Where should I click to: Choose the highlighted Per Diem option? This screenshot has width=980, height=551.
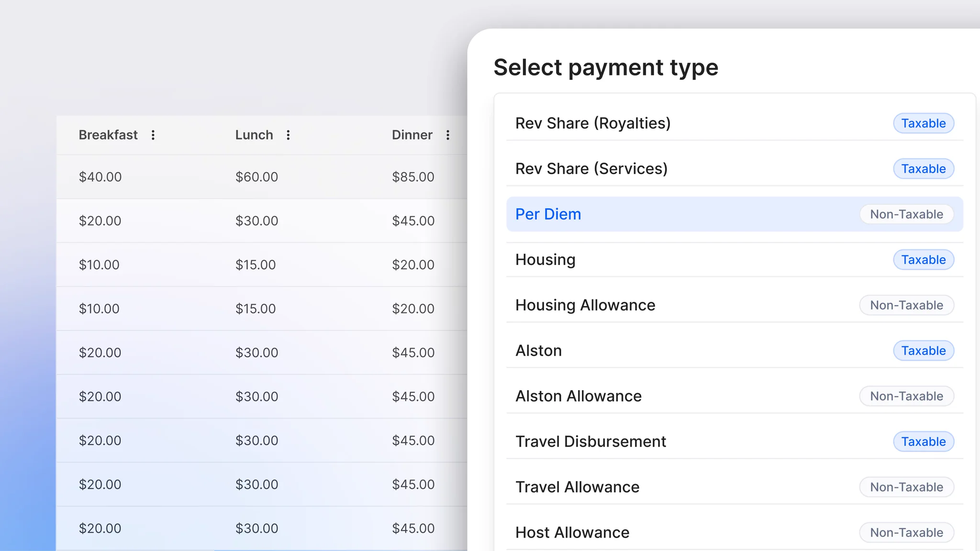(735, 214)
